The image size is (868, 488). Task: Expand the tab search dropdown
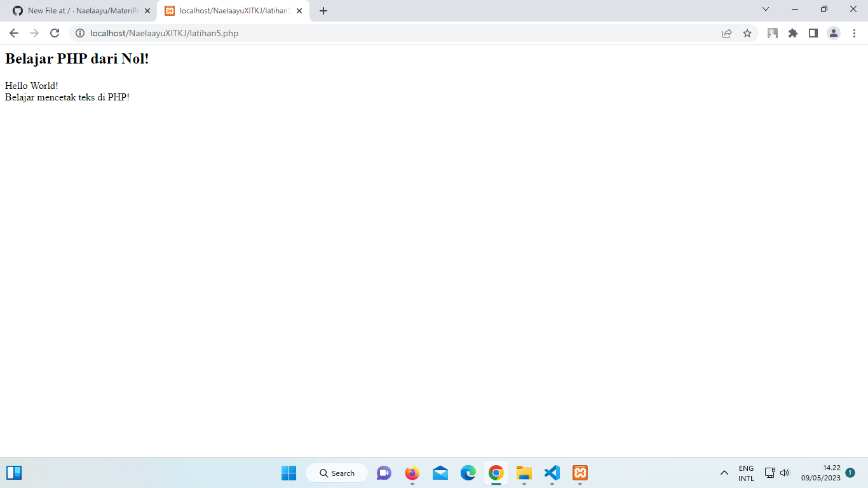point(766,9)
